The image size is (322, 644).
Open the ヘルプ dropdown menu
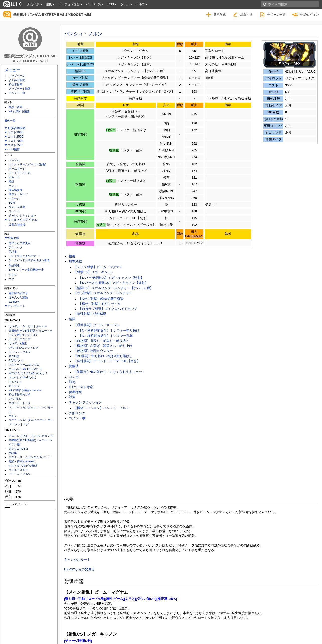point(142,4)
